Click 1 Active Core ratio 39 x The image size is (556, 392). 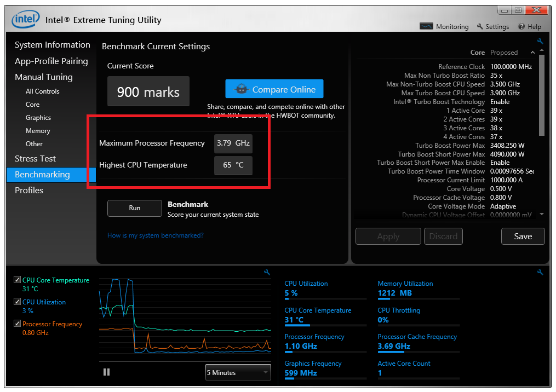(496, 111)
